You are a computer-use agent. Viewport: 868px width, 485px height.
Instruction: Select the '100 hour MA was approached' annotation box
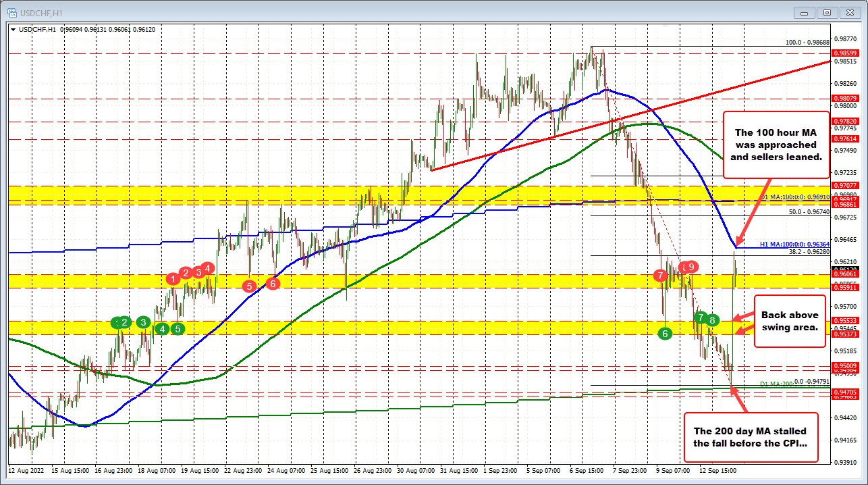coord(776,144)
